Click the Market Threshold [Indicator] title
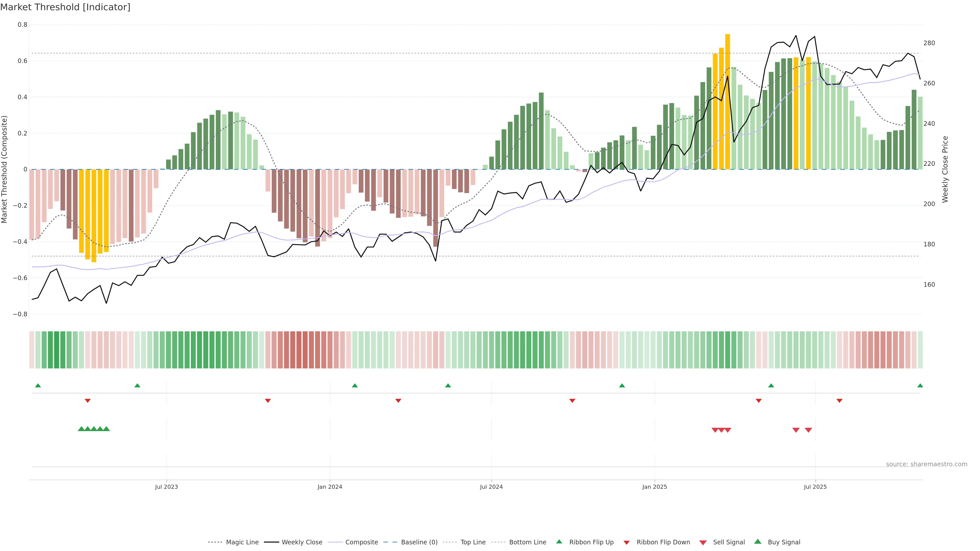Viewport: 980px width, 551px height. (65, 7)
